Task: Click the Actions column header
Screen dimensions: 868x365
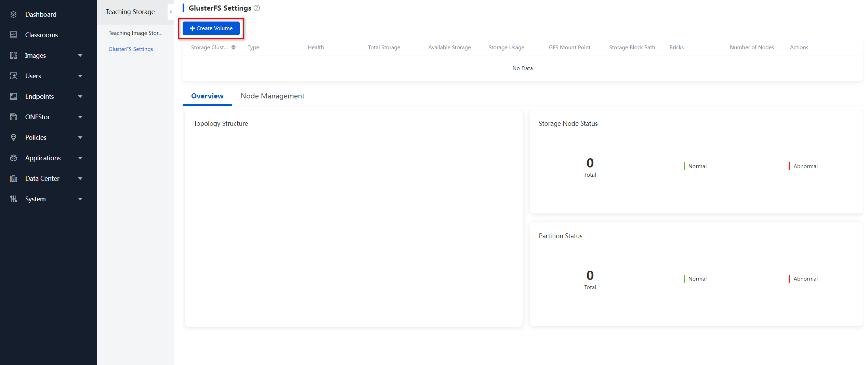Action: 799,47
